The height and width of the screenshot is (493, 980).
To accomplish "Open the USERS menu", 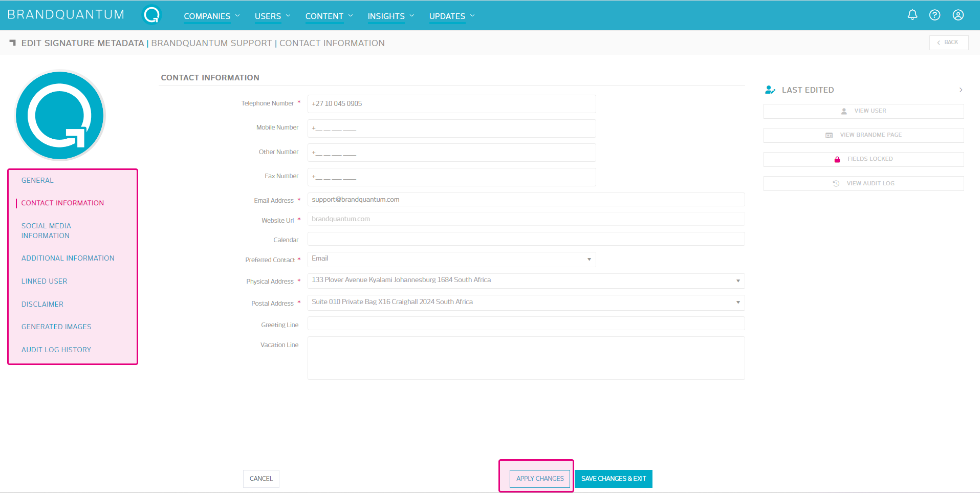I will 268,16.
